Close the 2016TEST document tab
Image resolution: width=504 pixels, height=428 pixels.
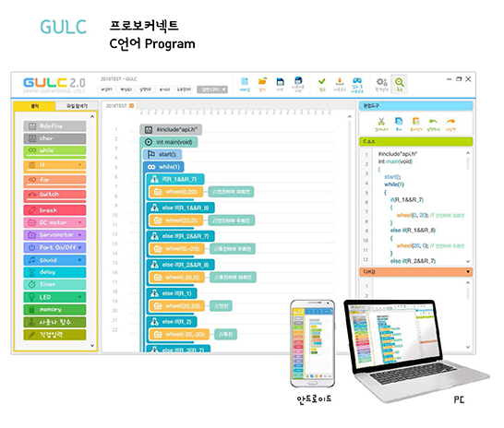click(131, 106)
